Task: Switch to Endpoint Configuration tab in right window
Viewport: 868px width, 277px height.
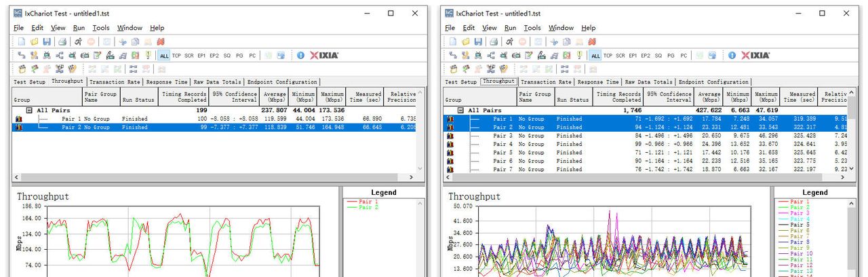Action: pos(714,82)
